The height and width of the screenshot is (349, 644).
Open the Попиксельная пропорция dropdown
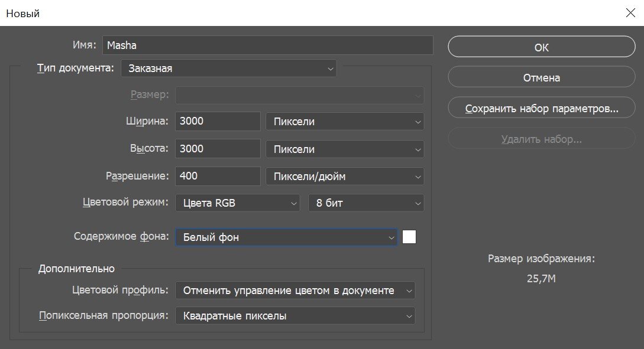coord(295,316)
